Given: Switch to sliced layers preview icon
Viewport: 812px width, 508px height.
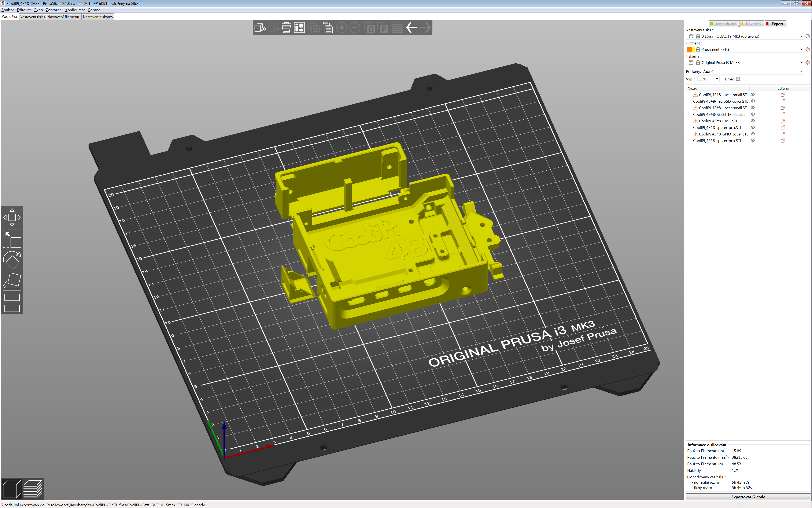Looking at the screenshot, I should pyautogui.click(x=33, y=489).
